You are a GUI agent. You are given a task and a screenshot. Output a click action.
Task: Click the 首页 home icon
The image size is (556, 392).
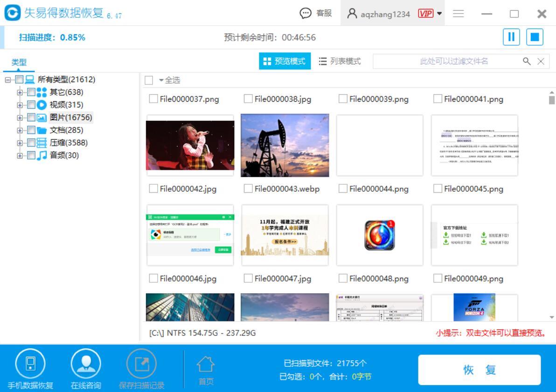pos(206,365)
